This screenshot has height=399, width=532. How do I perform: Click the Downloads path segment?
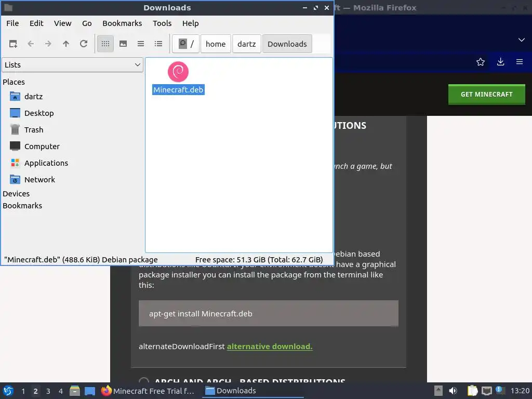[287, 44]
